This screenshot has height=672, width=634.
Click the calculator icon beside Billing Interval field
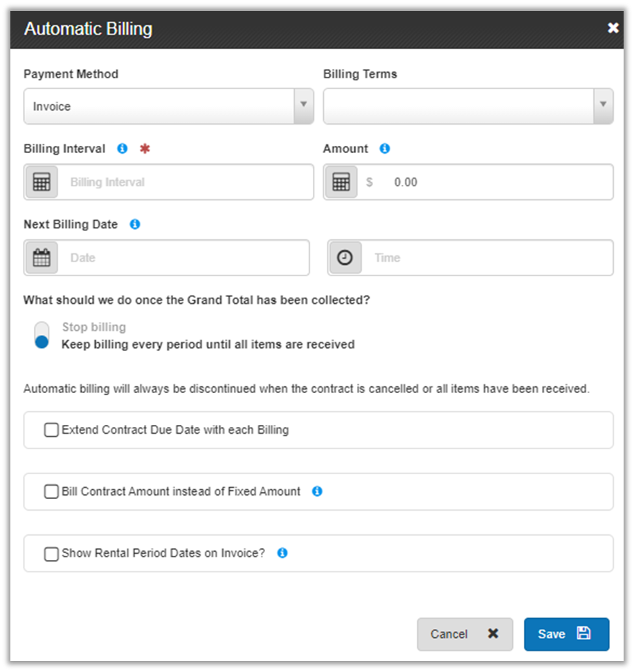[42, 182]
